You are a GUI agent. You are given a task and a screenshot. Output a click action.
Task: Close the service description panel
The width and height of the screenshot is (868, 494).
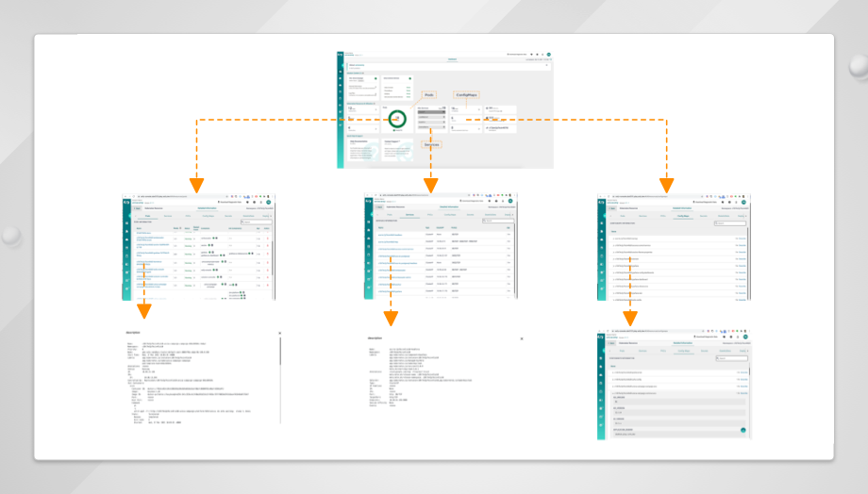[x=522, y=338]
